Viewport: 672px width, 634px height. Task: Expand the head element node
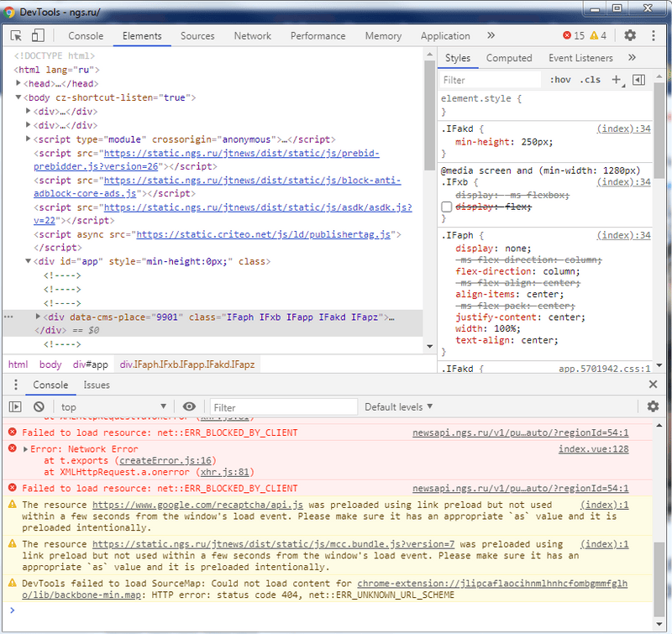tap(19, 84)
